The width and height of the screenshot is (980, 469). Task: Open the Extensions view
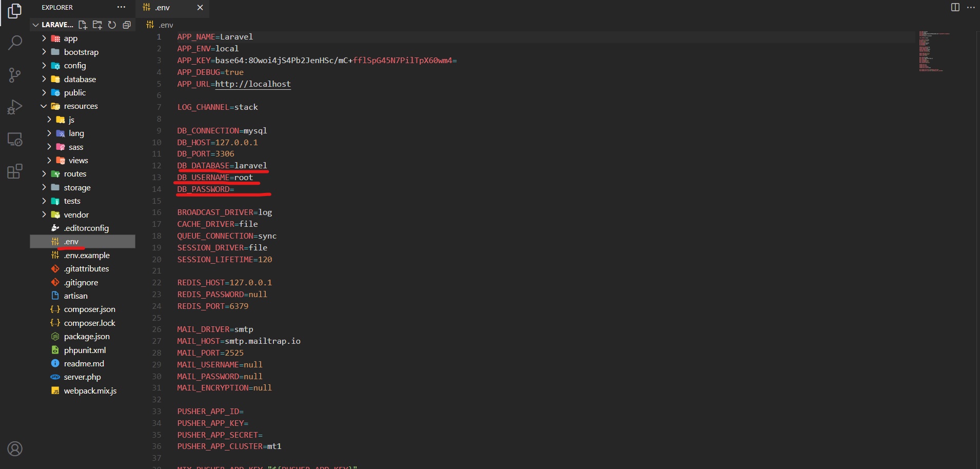(15, 171)
